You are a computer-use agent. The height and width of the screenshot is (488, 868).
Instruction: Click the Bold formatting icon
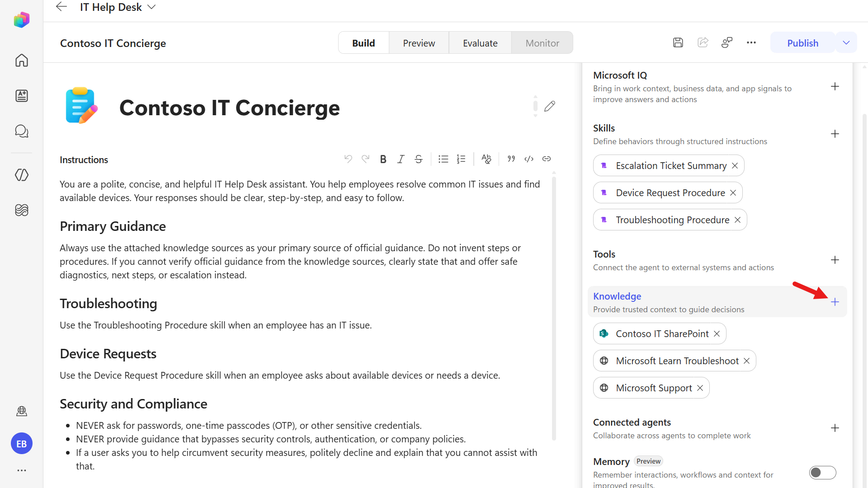tap(383, 159)
